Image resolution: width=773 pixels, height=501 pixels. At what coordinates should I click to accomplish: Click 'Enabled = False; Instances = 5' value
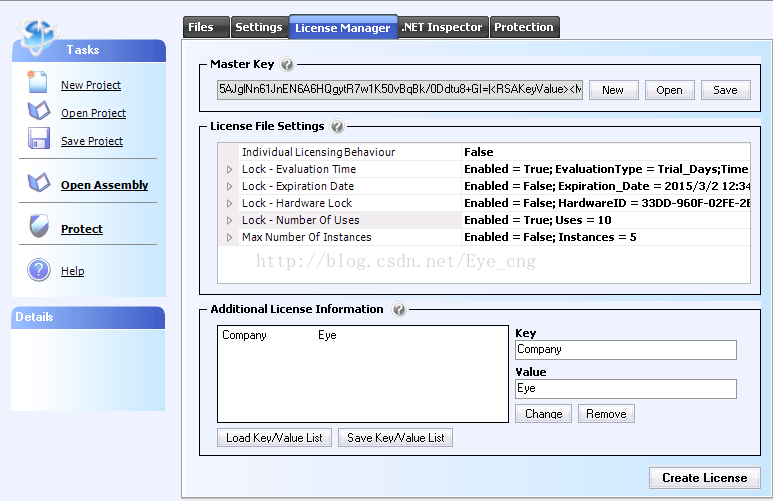[550, 238]
